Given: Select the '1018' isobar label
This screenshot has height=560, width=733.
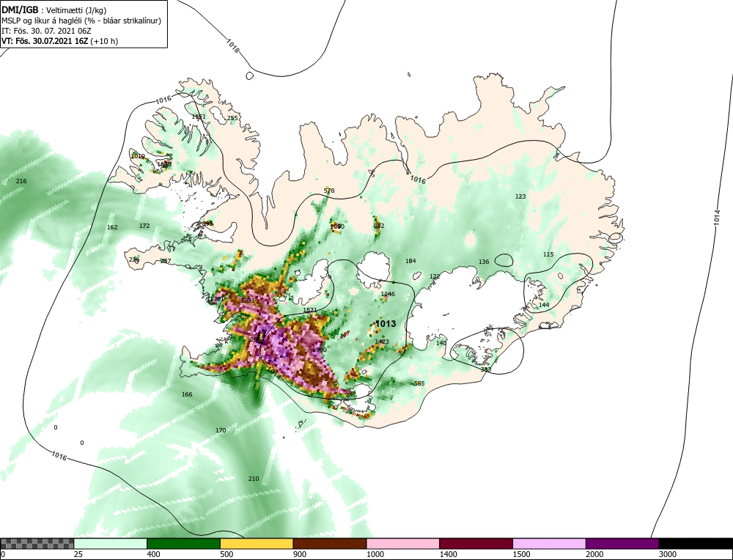Looking at the screenshot, I should click(x=233, y=45).
